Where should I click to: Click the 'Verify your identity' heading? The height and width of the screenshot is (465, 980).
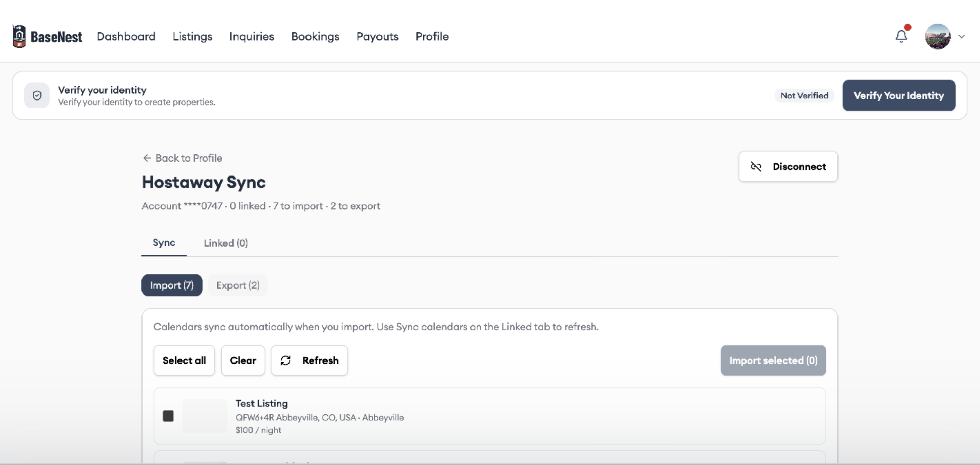click(102, 90)
